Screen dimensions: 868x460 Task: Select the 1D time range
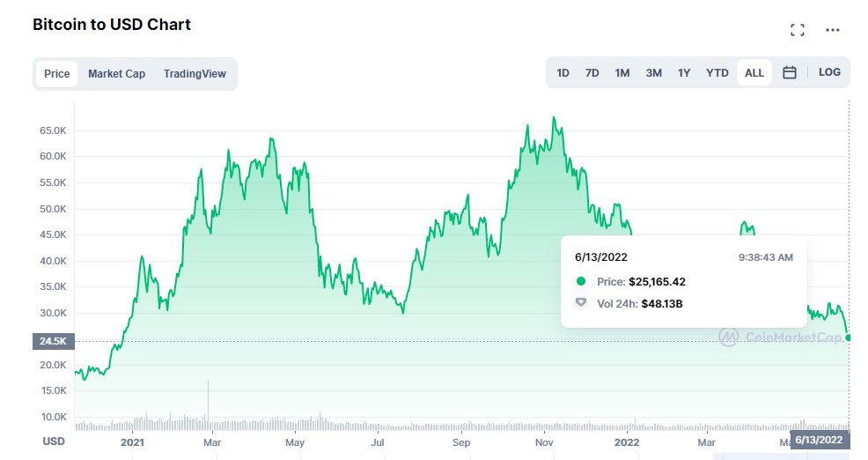563,73
